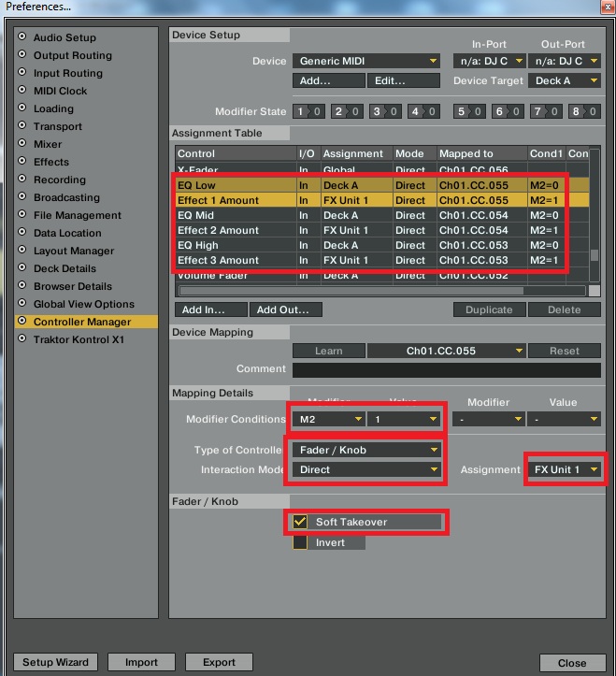
Task: Toggle Modifier State 6 indicator
Action: tap(508, 111)
